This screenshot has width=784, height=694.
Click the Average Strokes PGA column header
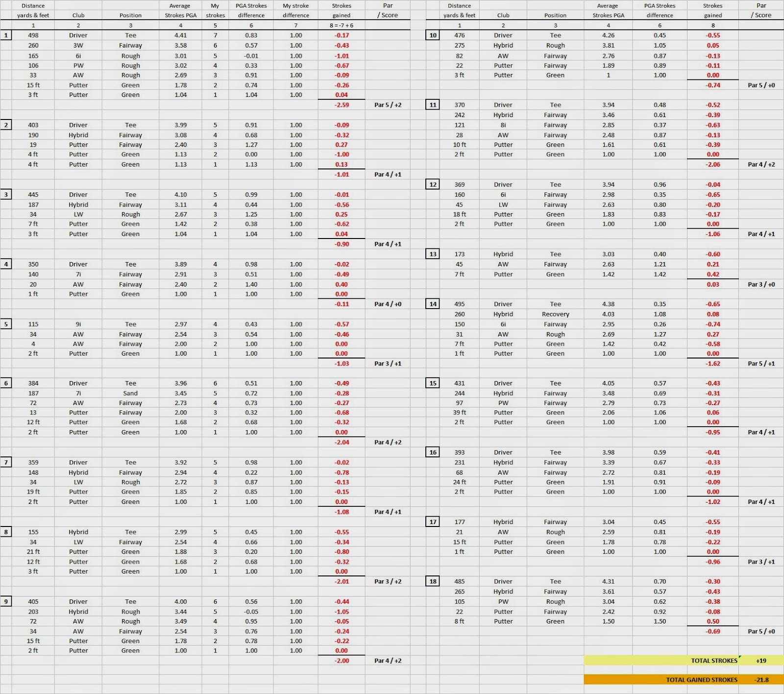tap(180, 10)
